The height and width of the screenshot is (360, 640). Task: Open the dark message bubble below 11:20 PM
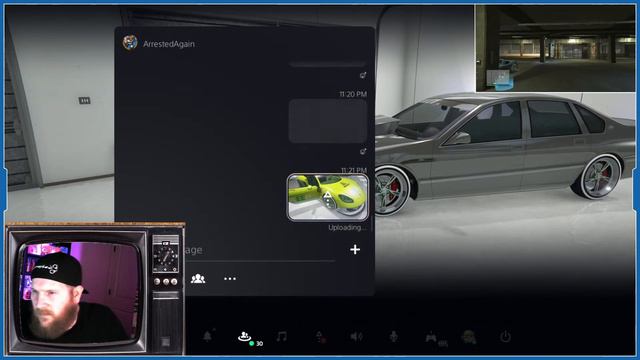pos(328,121)
